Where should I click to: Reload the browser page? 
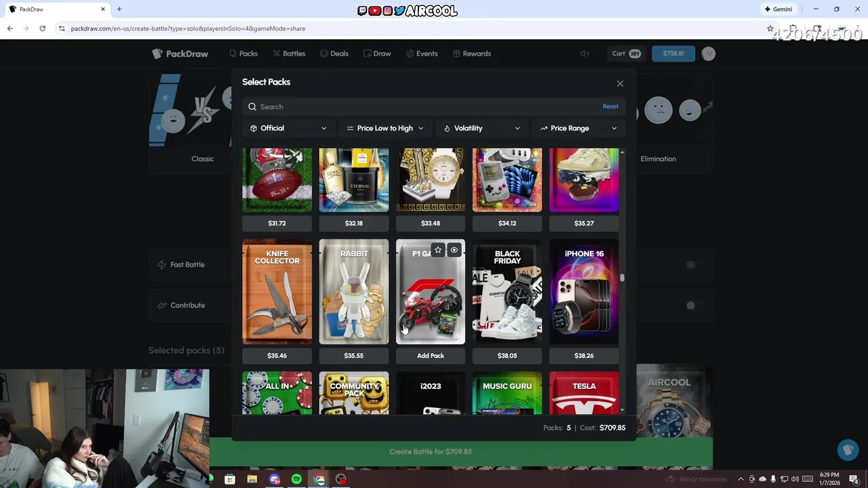42,28
